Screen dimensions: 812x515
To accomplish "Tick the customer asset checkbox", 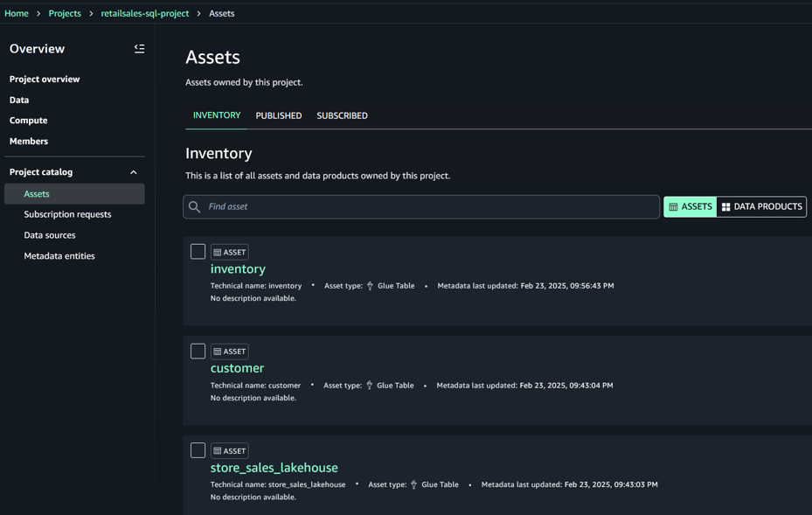I will coord(198,351).
